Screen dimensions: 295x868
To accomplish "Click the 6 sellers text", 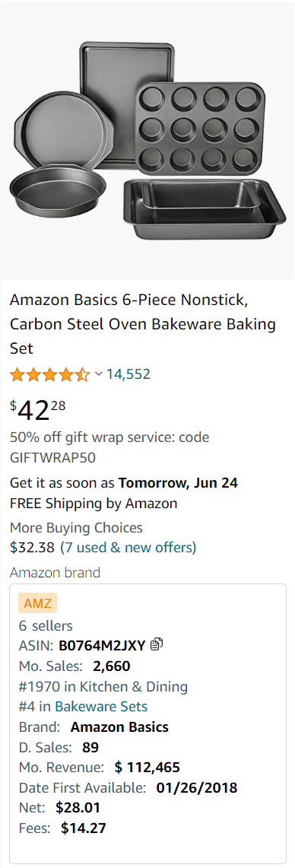I will coord(46,626).
